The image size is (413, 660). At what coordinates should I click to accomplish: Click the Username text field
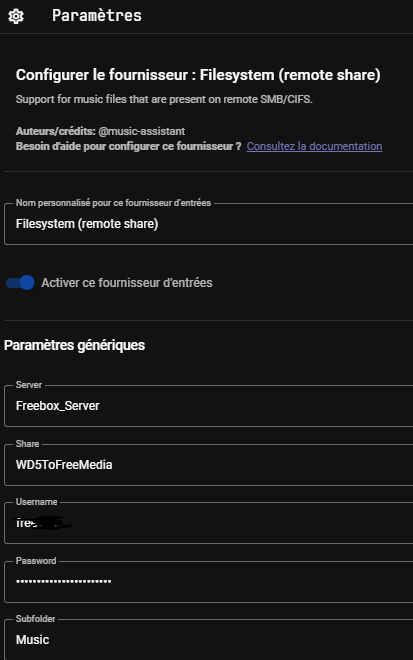[x=208, y=523]
